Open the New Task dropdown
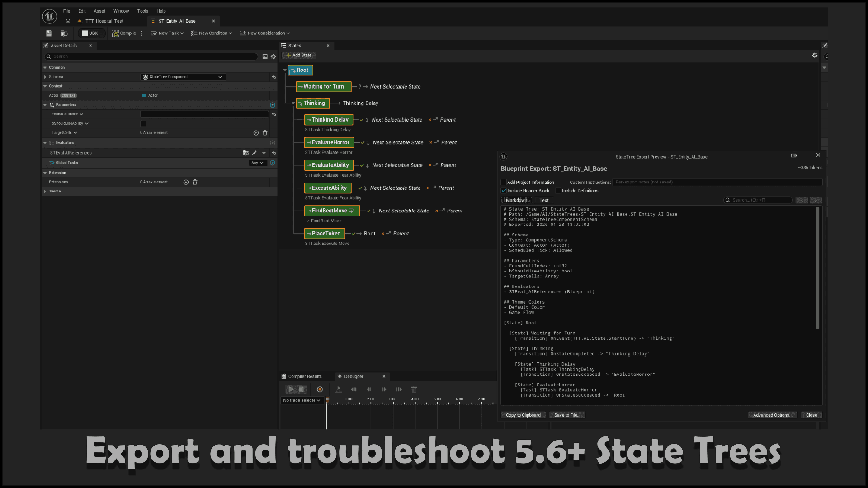The height and width of the screenshot is (488, 868). point(167,33)
